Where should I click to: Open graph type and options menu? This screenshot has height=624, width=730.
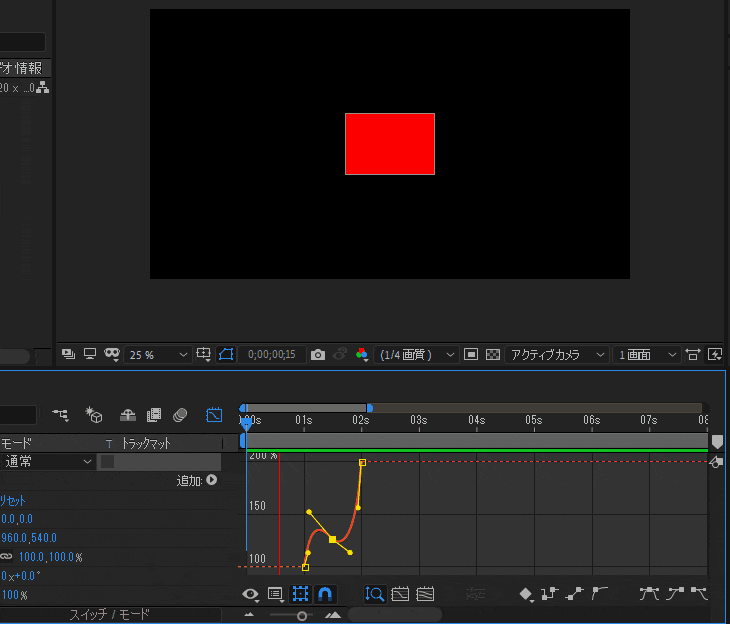point(275,594)
